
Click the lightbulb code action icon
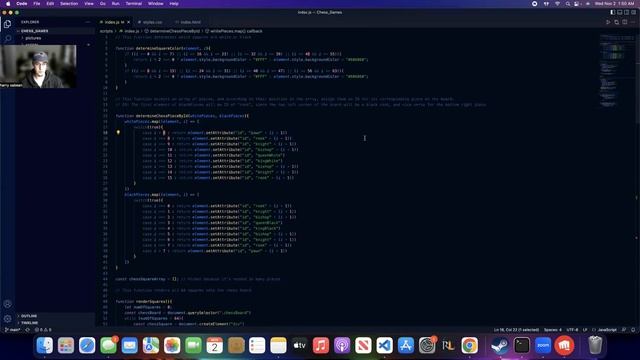[x=118, y=132]
